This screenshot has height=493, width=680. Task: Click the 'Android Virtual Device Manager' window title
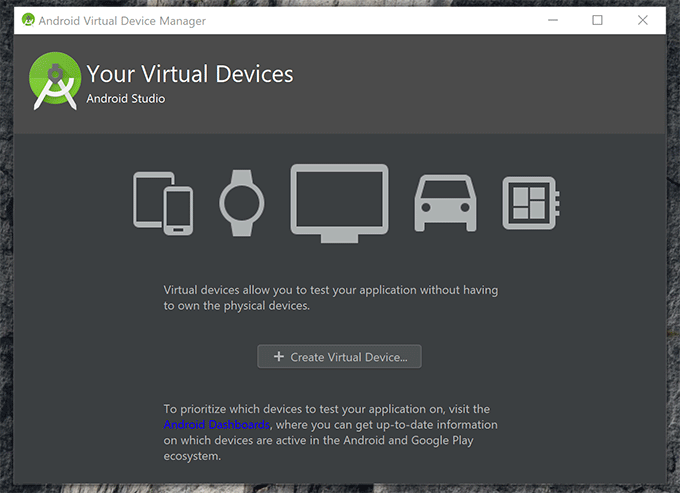(x=122, y=20)
